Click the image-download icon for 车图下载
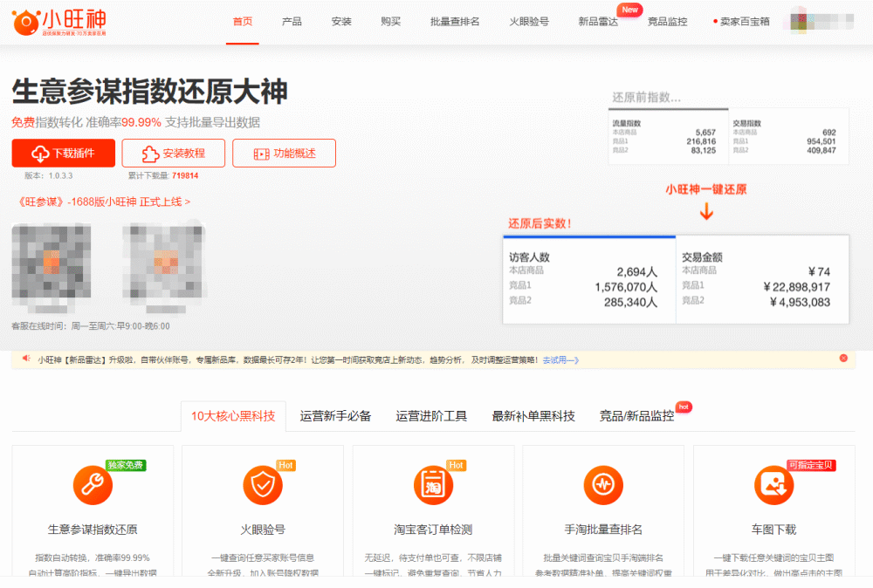The height and width of the screenshot is (588, 873). [x=773, y=485]
